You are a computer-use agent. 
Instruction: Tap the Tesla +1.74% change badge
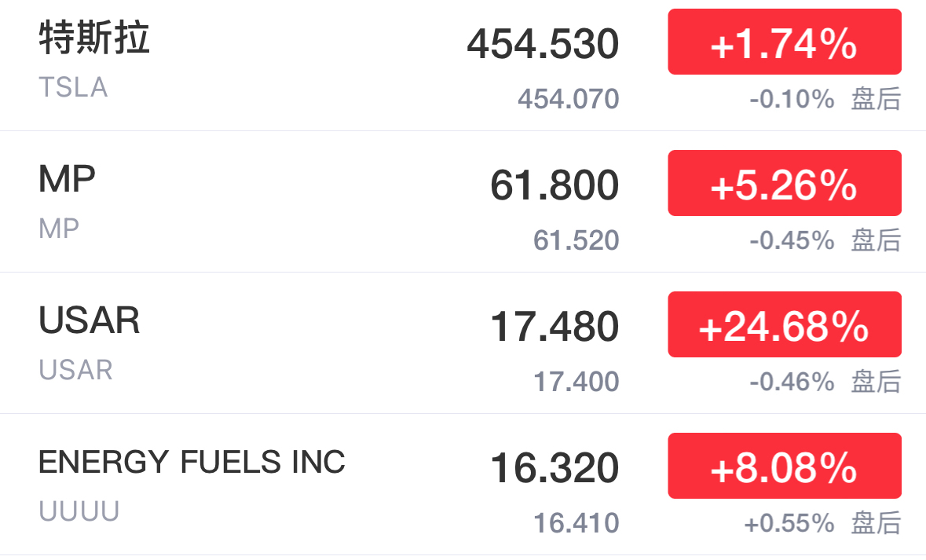click(784, 42)
